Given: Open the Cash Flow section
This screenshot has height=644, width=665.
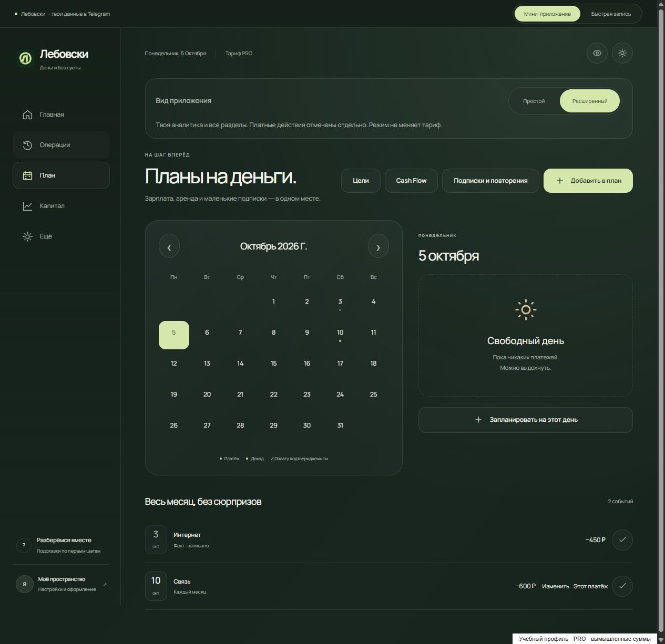Looking at the screenshot, I should (x=411, y=181).
